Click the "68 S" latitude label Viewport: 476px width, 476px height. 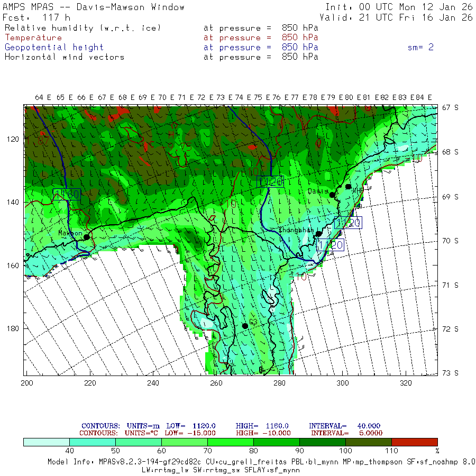click(x=451, y=152)
